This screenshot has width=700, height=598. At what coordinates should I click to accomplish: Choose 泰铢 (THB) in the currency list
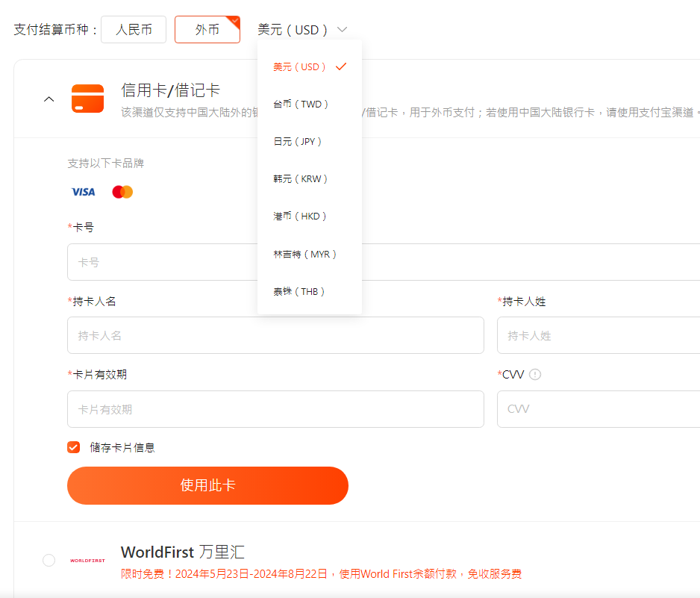(310, 292)
